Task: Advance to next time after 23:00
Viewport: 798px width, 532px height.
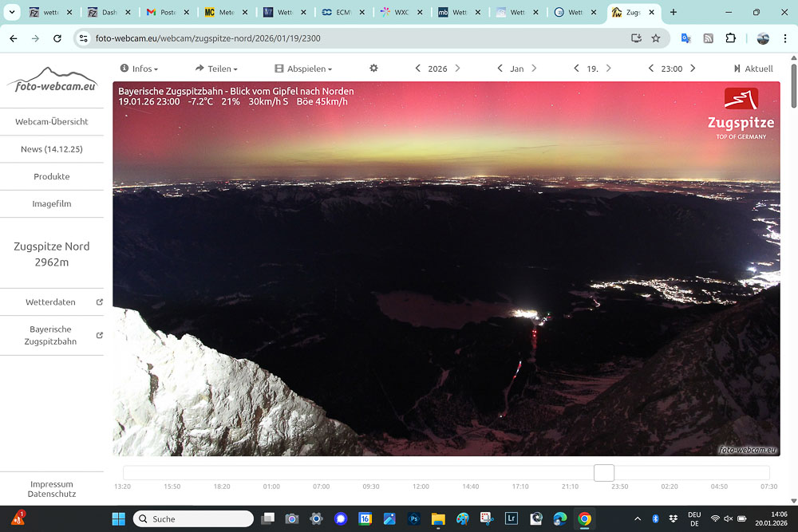Action: [693, 69]
